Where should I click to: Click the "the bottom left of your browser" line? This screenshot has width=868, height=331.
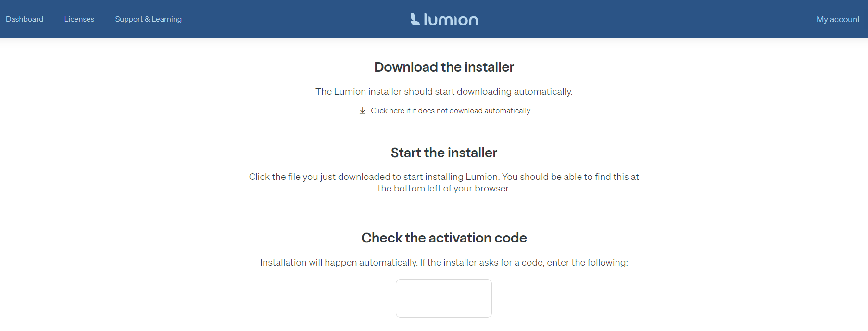click(444, 189)
